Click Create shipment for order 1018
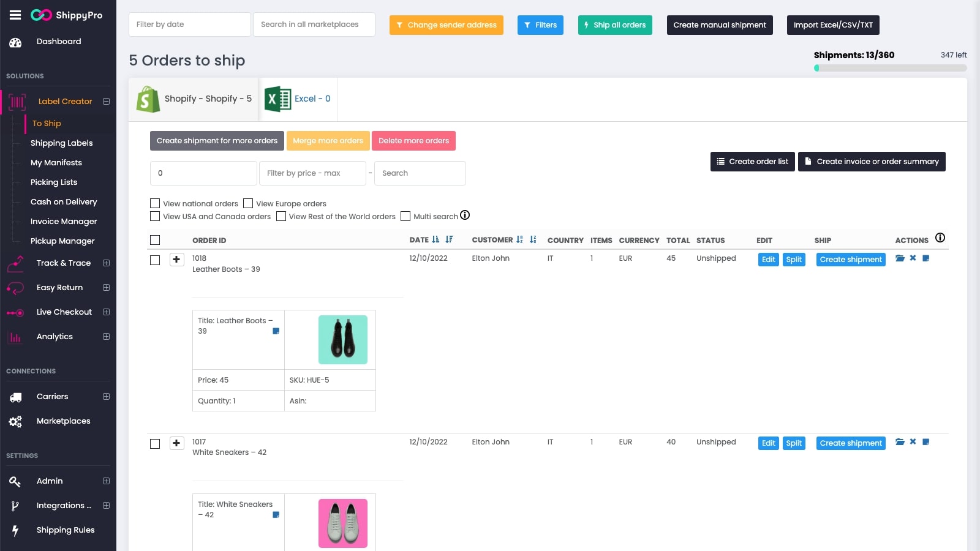This screenshot has height=551, width=980. tap(850, 260)
